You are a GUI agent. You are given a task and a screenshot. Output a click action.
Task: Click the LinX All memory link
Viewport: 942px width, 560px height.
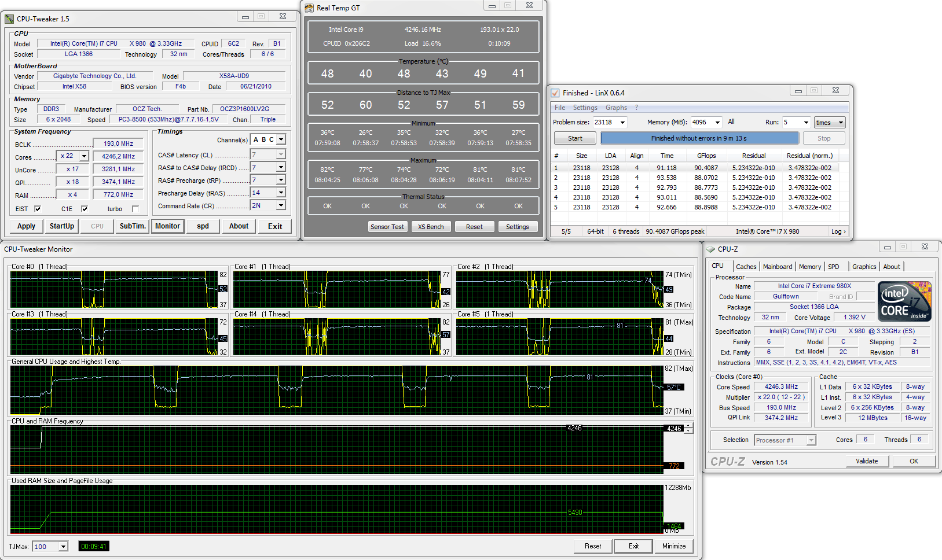[x=731, y=121]
